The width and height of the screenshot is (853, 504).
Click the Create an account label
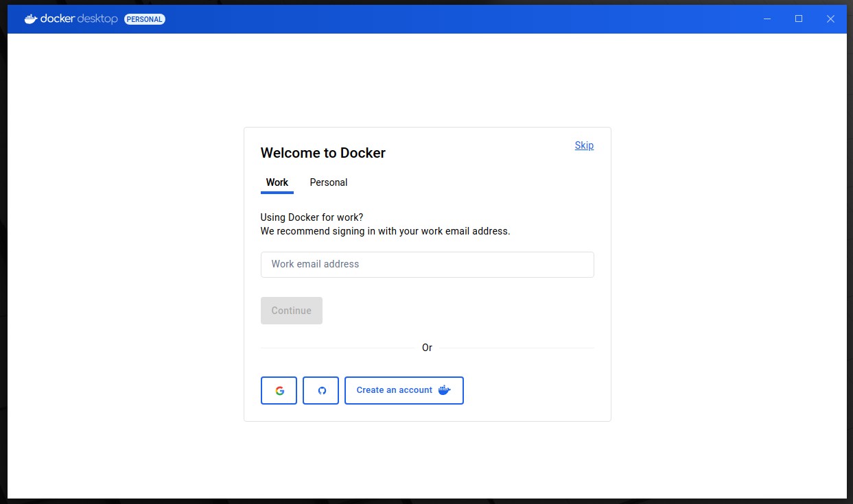[x=394, y=390]
